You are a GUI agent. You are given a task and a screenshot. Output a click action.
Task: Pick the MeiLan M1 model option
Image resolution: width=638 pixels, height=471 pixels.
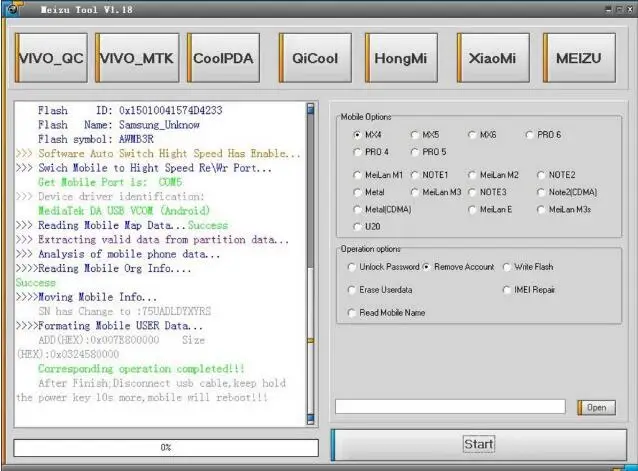click(x=357, y=175)
